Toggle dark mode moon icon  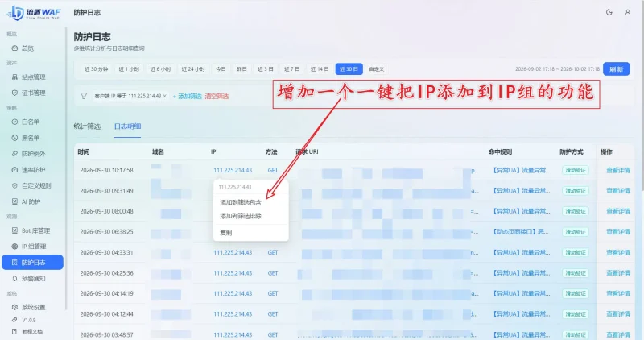coord(609,12)
